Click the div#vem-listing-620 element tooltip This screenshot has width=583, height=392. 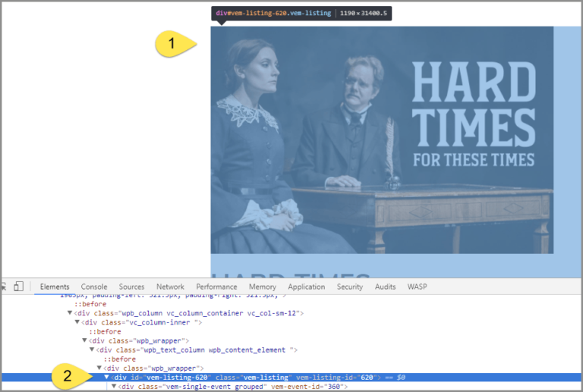point(301,13)
